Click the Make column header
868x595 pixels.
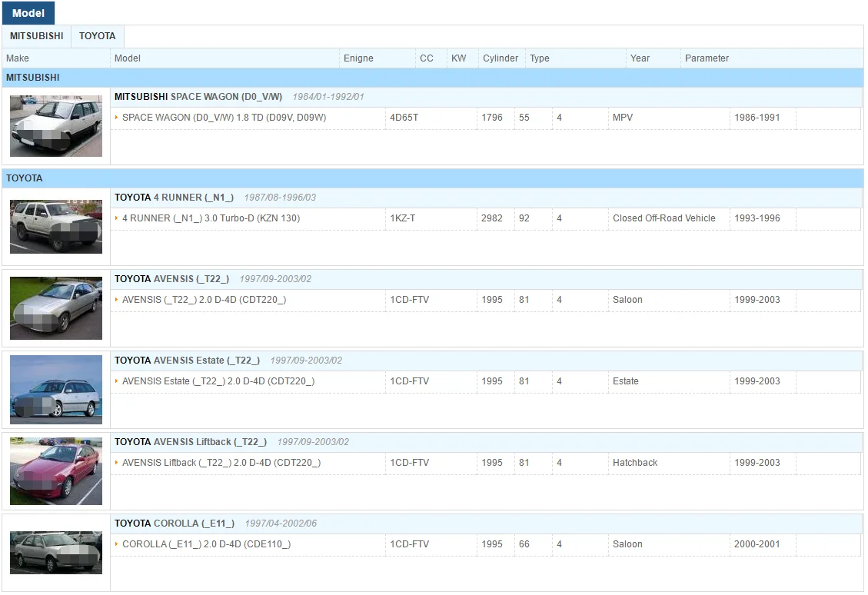pos(56,58)
